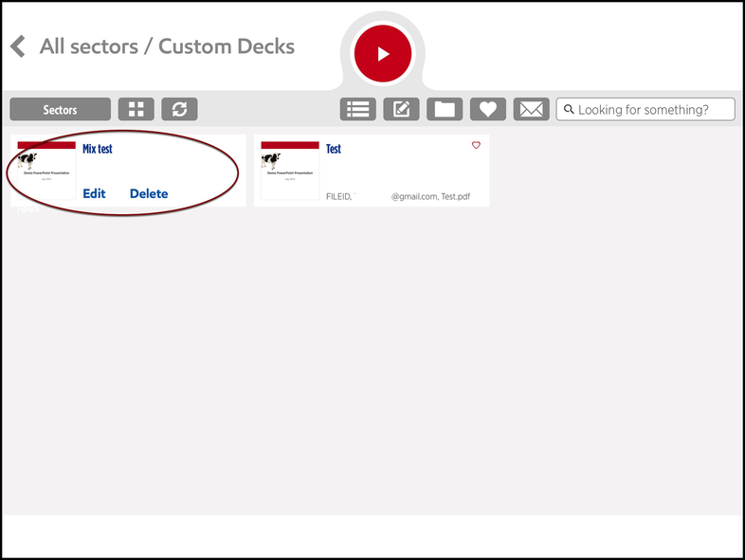The height and width of the screenshot is (560, 745).
Task: Click the 'Mix test' deck title
Action: tap(98, 149)
